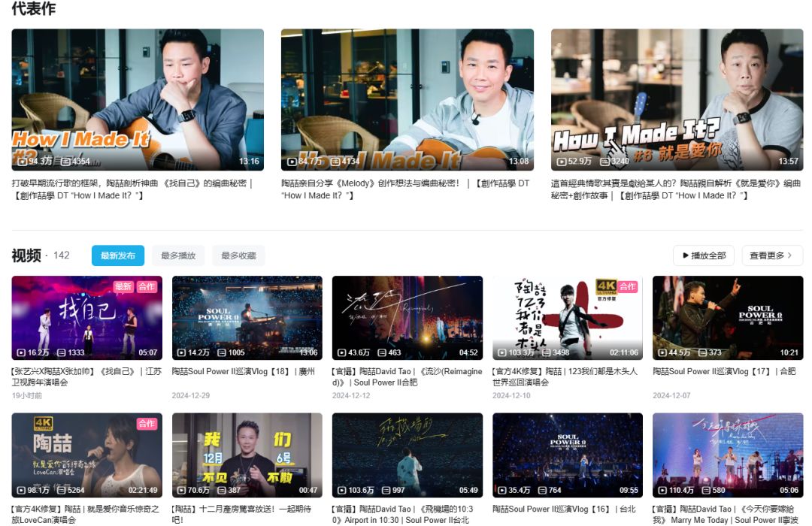
Task: Click the danmaku icon beside 387
Action: click(222, 490)
